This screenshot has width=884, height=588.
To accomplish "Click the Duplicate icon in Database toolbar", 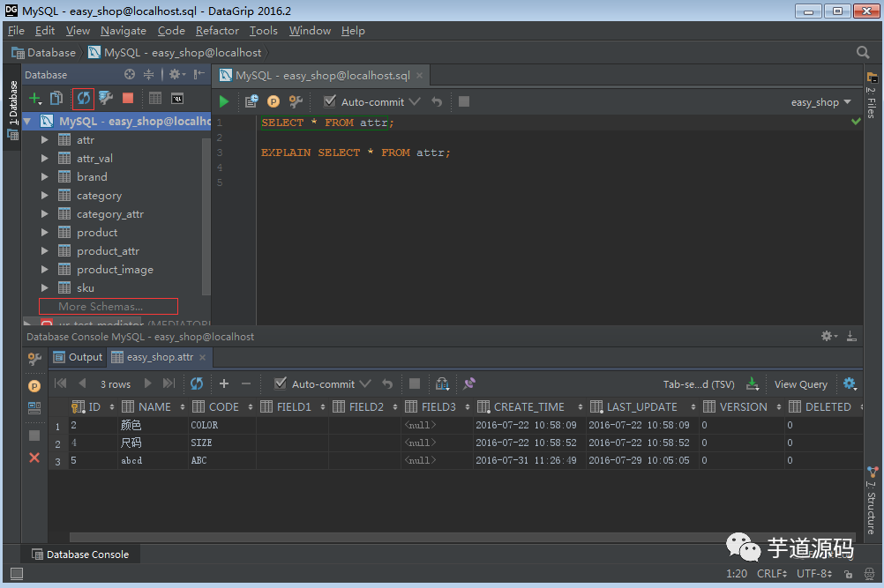I will (x=56, y=99).
